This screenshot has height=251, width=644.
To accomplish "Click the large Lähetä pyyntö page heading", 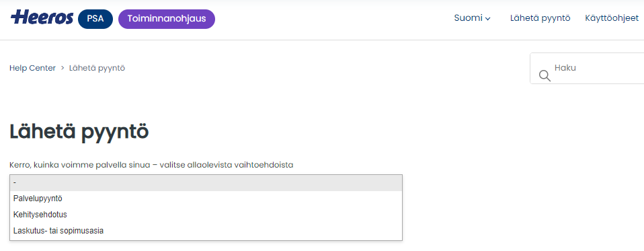I will tap(79, 133).
